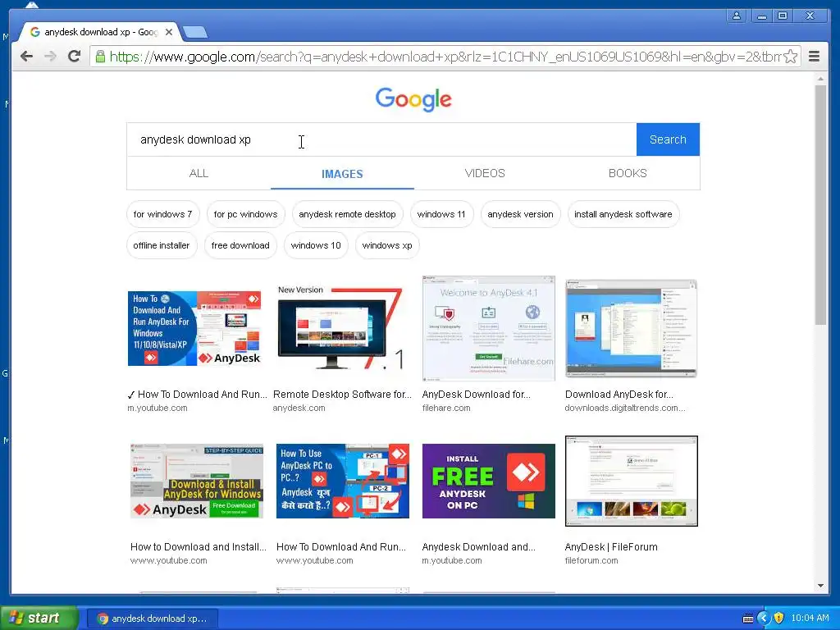This screenshot has width=840, height=630.
Task: Open link 'Remote Desktop Software for...'
Action: pos(342,395)
